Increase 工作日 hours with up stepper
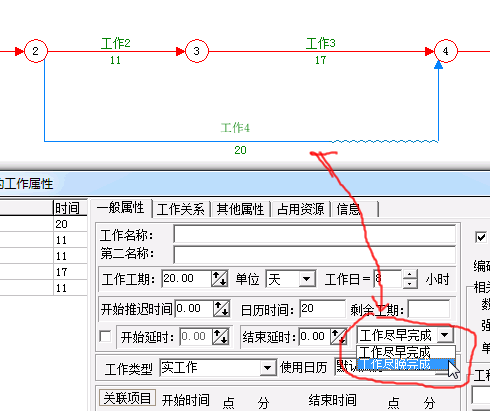This screenshot has height=411, width=490. click(x=410, y=275)
